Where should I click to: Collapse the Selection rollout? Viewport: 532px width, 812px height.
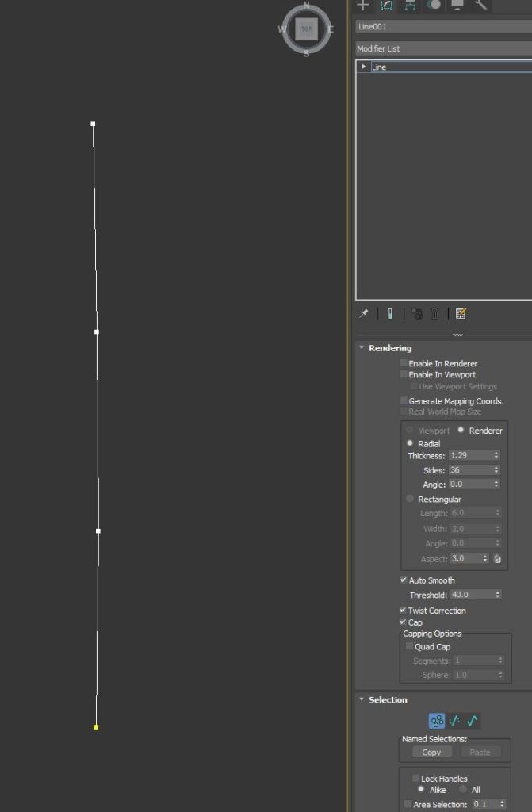click(362, 700)
